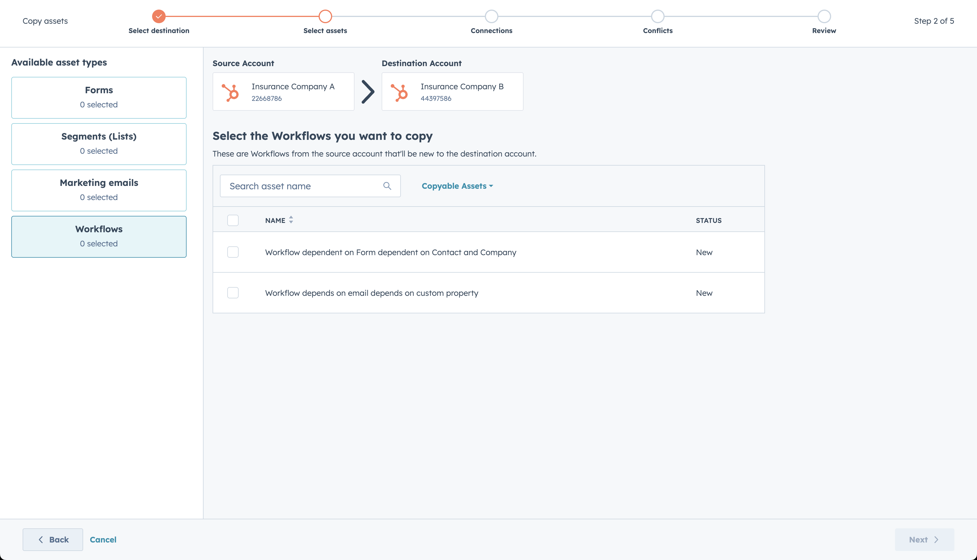
Task: Click the Connections step label
Action: coord(491,31)
